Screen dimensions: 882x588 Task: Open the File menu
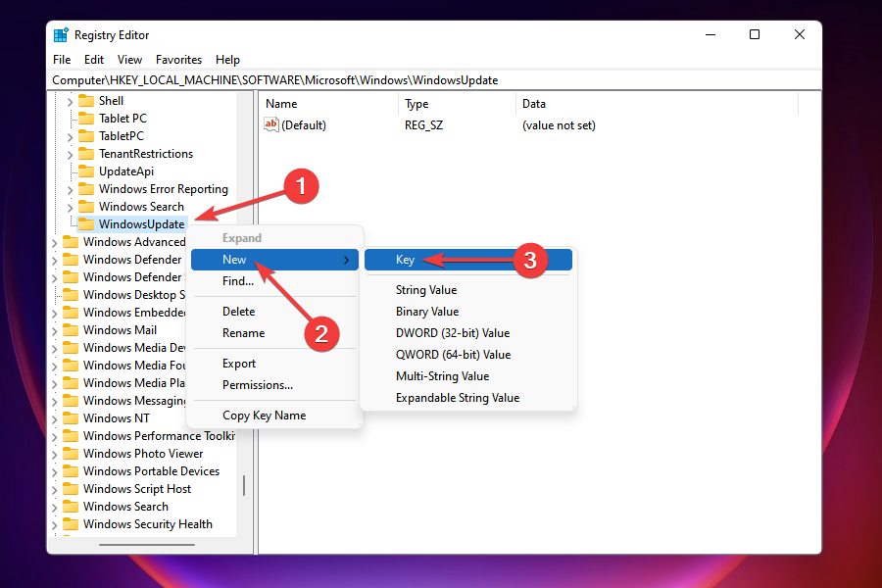(x=62, y=60)
